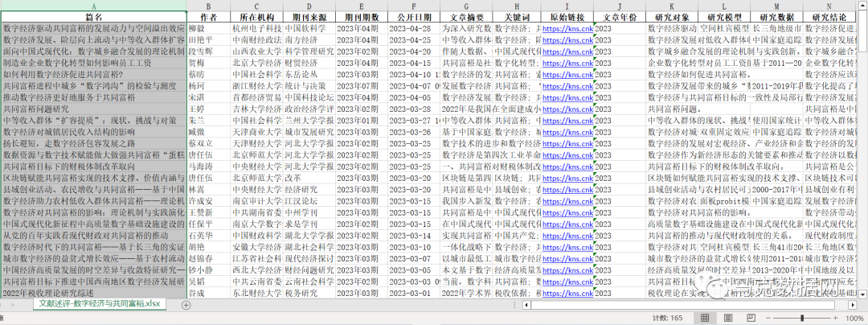Viewport: 868px width, 325px height.
Task: Select column H header
Action: click(517, 5)
